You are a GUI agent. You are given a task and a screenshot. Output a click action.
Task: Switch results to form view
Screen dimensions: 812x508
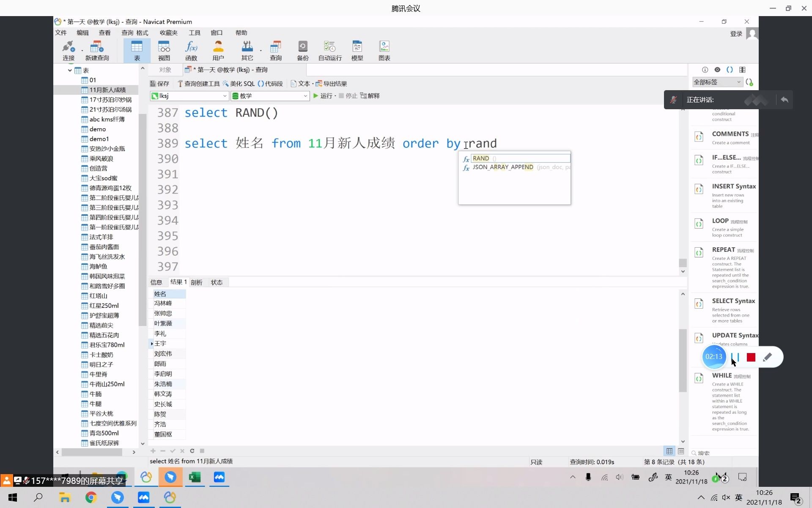click(x=681, y=451)
